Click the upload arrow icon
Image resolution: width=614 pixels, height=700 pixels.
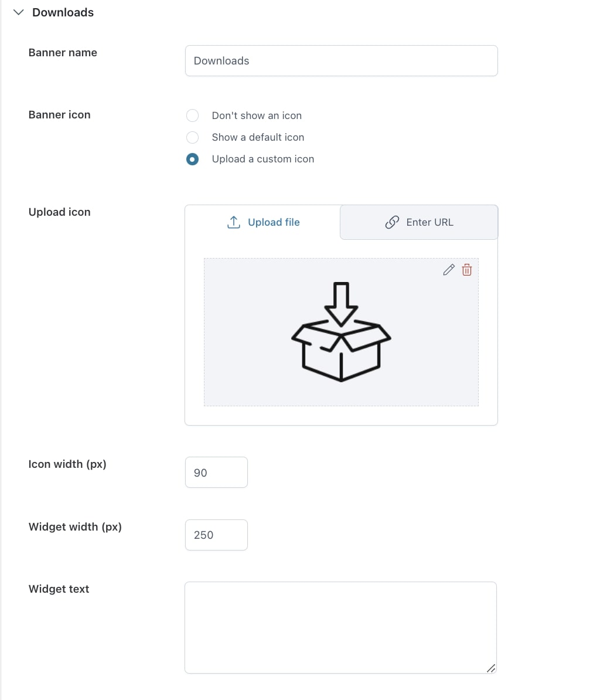[x=233, y=222]
